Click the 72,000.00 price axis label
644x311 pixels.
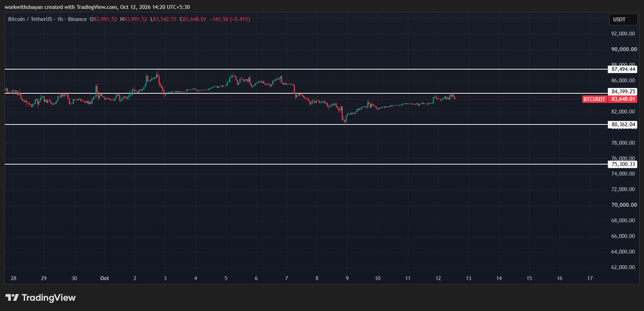pyautogui.click(x=623, y=189)
